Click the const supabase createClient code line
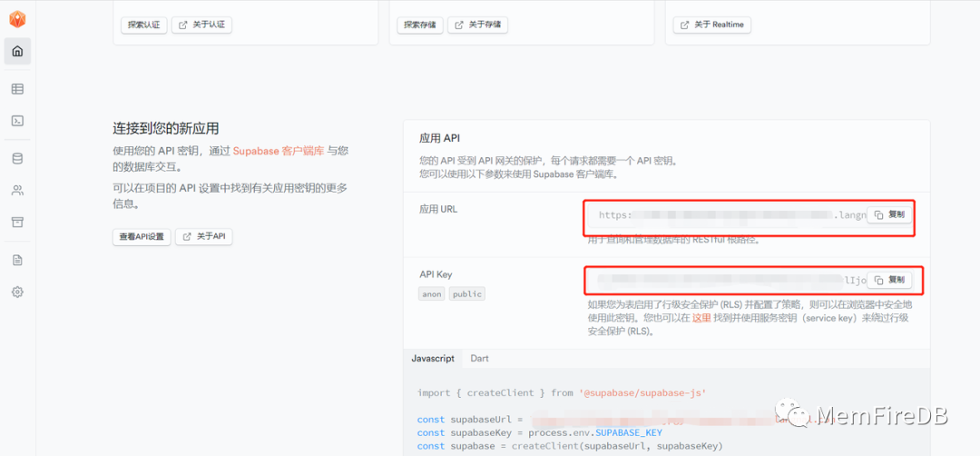The height and width of the screenshot is (456, 980). point(569,446)
